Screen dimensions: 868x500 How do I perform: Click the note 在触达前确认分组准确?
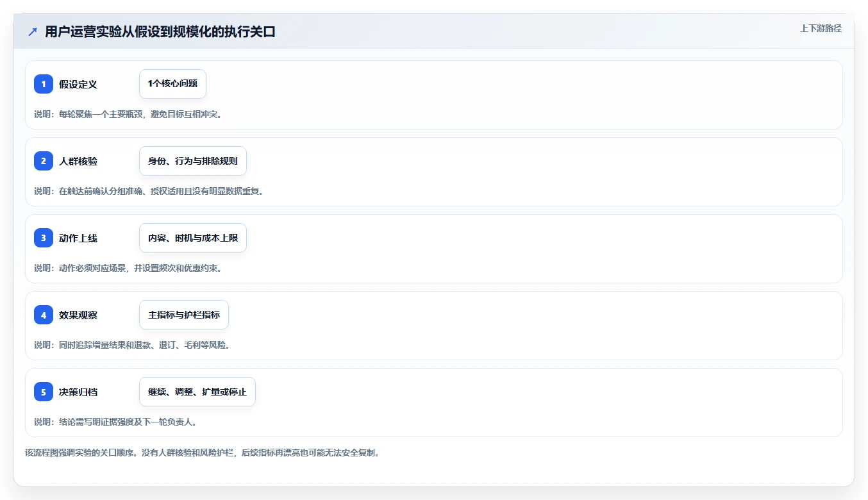tap(99, 191)
